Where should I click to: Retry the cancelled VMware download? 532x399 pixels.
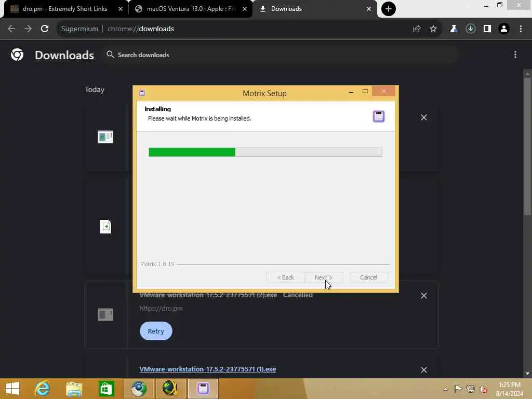coord(156,331)
